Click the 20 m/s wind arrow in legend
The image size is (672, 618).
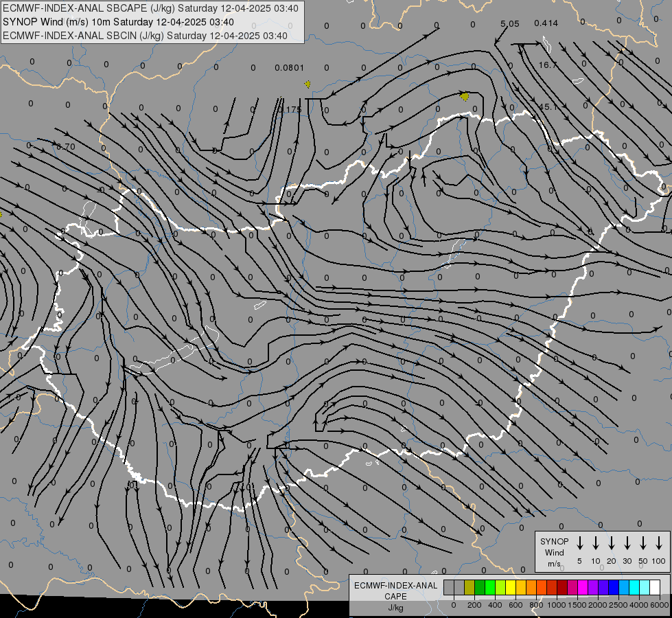click(612, 543)
